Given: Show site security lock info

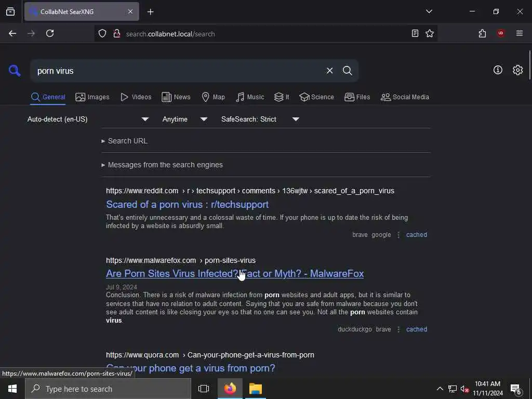Looking at the screenshot, I should 117,33.
